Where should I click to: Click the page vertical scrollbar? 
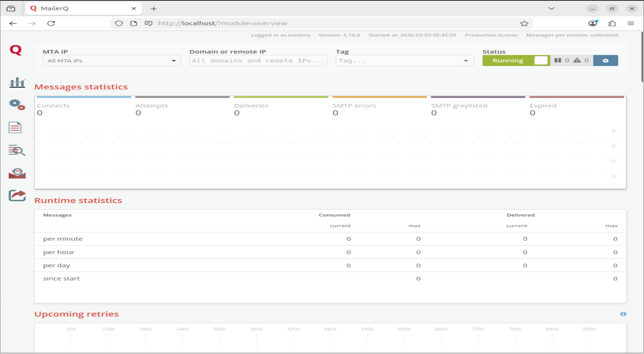click(642, 57)
